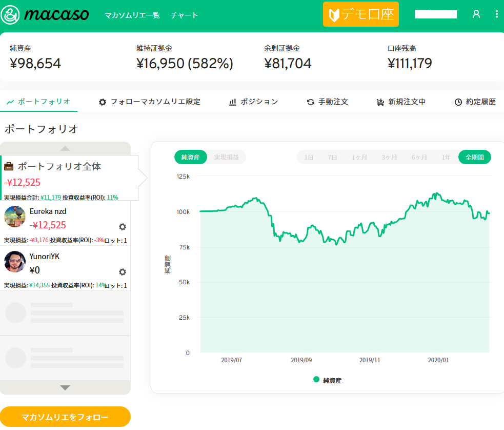Toggle the 純資産 legend marker on chart
Viewport: 504px width, 430px height.
tap(316, 380)
